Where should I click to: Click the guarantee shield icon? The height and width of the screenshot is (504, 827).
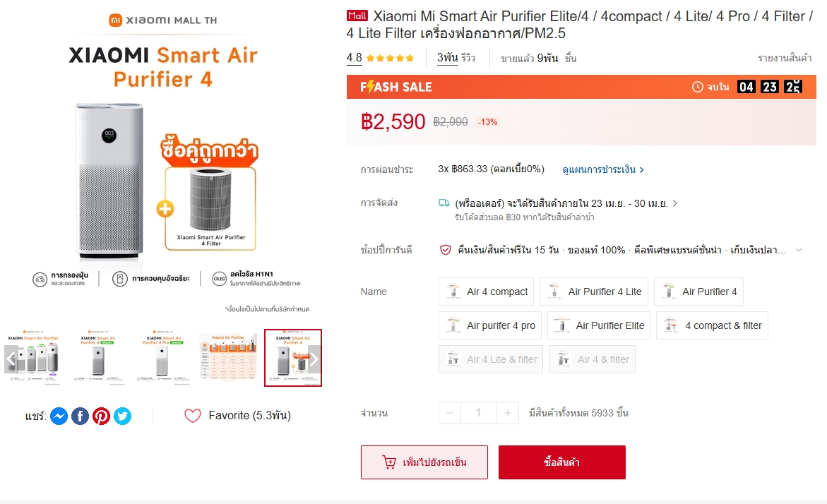(x=445, y=250)
